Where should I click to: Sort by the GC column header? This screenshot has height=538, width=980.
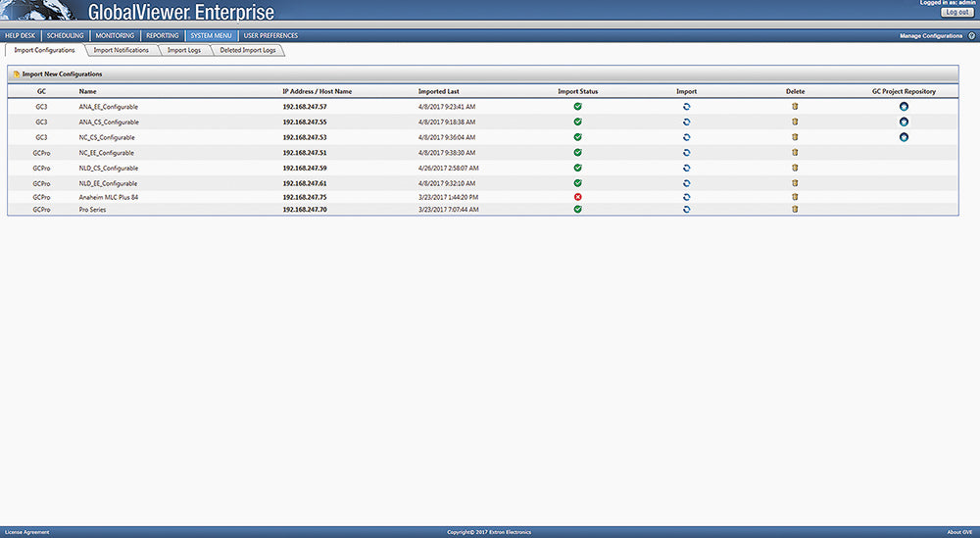coord(41,91)
